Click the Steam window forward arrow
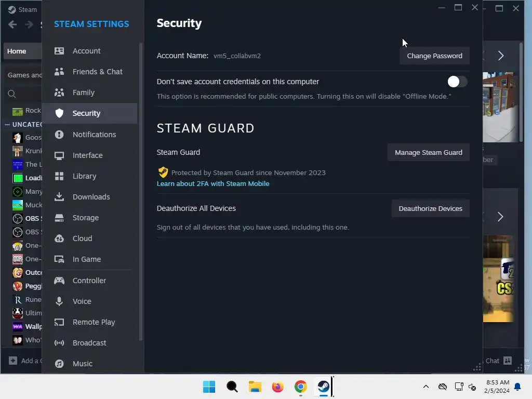The image size is (532, 399). pyautogui.click(x=29, y=24)
